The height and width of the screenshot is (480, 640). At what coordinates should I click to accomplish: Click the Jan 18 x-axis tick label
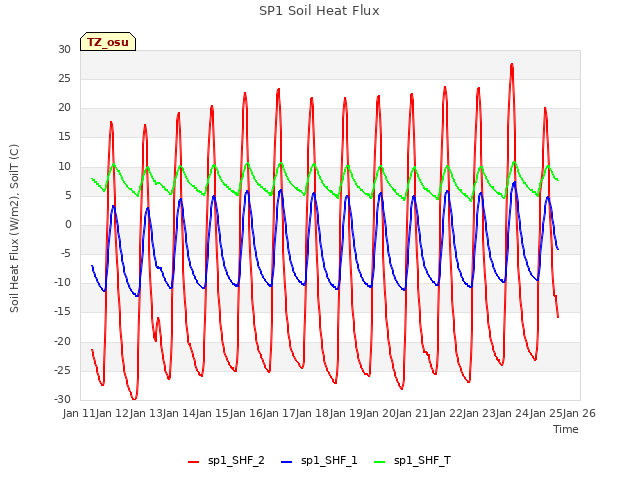pyautogui.click(x=313, y=413)
